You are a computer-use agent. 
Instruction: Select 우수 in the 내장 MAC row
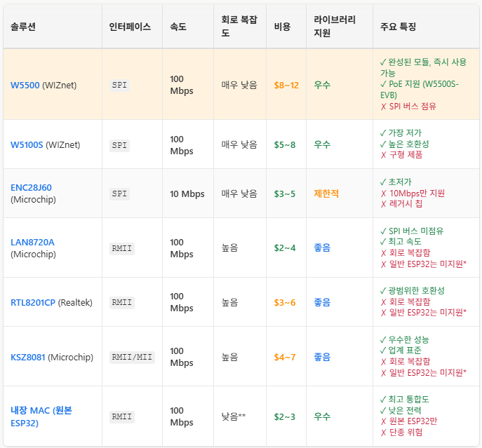[x=322, y=416]
